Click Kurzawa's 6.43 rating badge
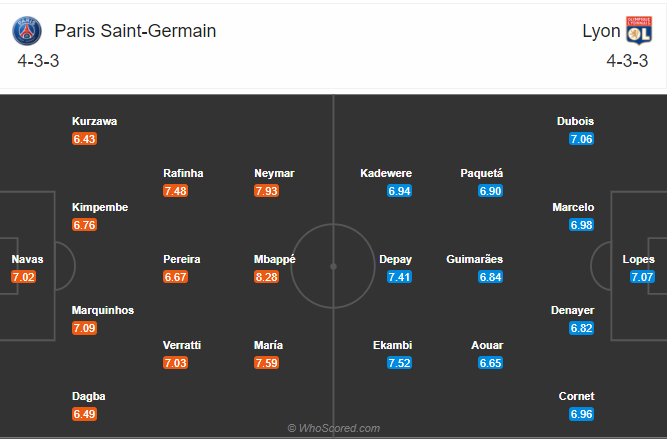Screen dimensions: 668x439 point(84,139)
